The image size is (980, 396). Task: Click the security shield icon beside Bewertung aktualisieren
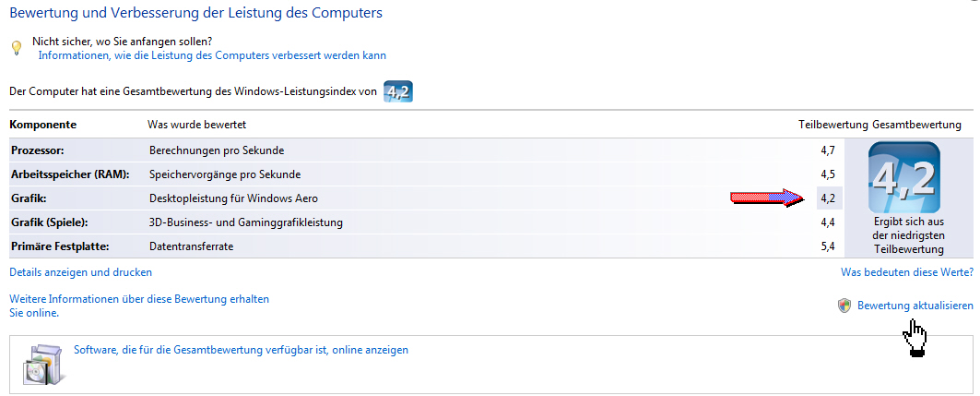[x=845, y=306]
